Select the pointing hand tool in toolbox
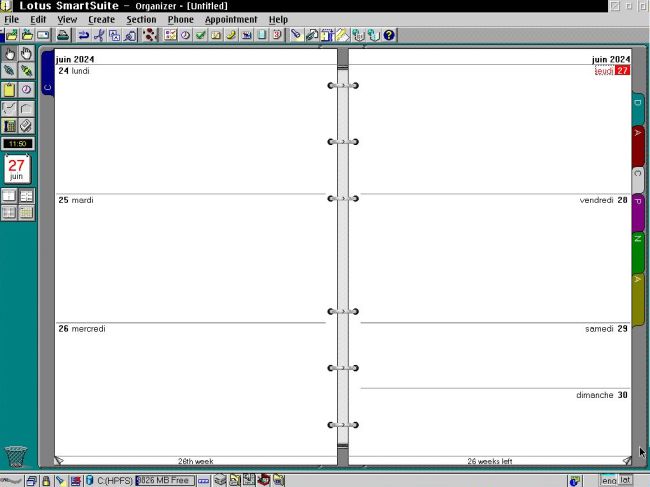This screenshot has height=487, width=650. (9, 53)
